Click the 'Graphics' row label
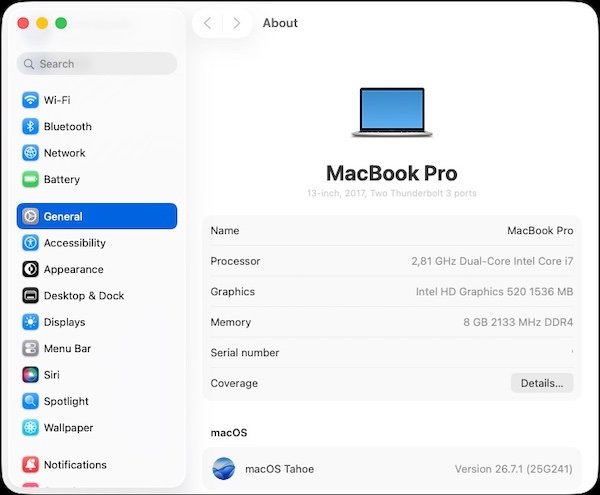 click(x=233, y=292)
